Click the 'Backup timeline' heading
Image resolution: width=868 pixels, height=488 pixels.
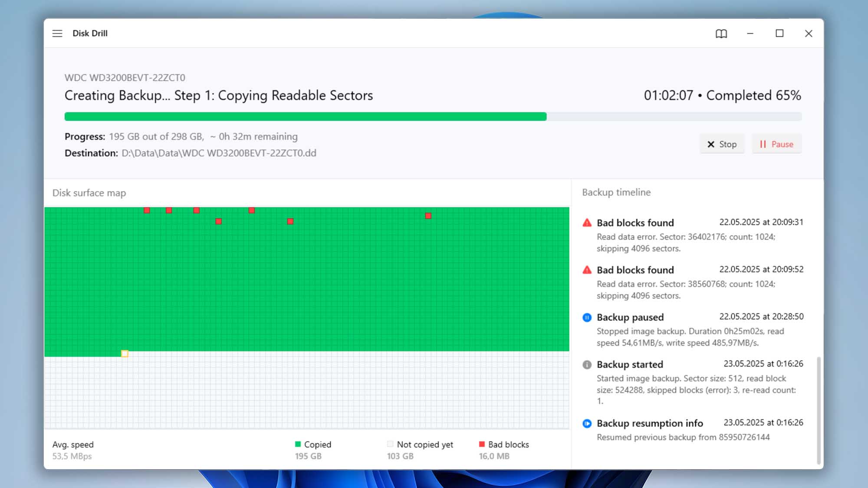[x=616, y=192]
